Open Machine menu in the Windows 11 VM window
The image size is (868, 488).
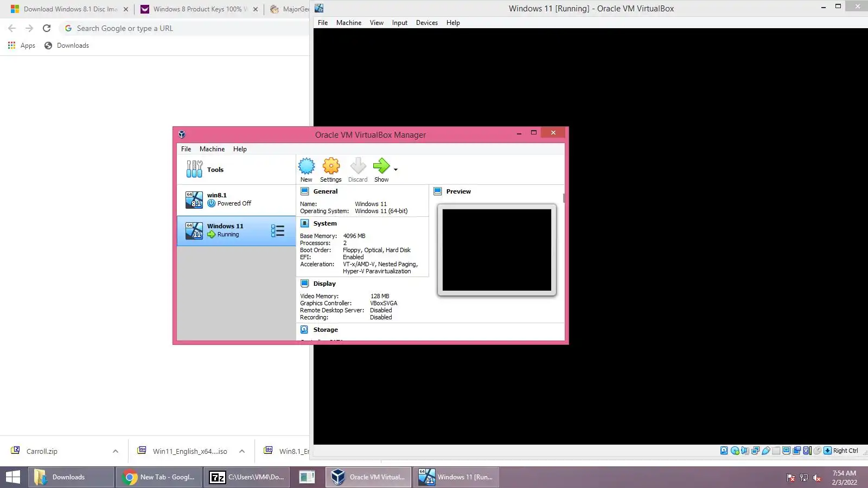pos(349,23)
